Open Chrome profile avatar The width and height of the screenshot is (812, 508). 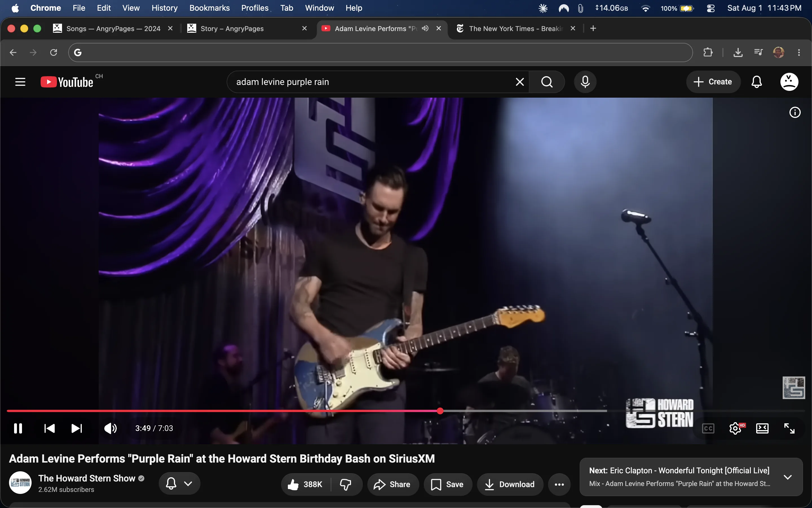(x=778, y=52)
